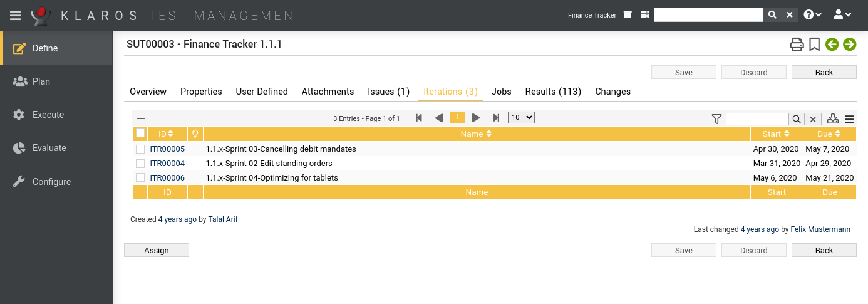Viewport: 868px width, 304px height.
Task: Click the Assign button
Action: click(157, 250)
